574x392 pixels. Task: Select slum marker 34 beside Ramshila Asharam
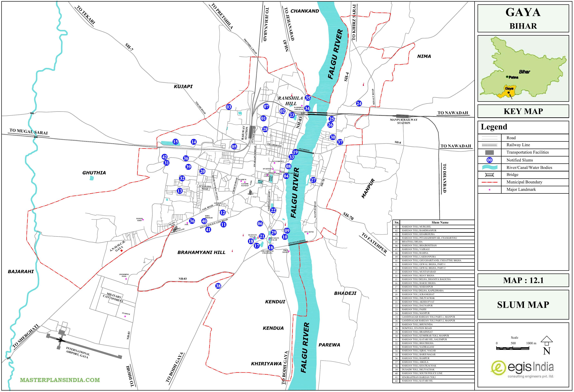click(x=307, y=108)
